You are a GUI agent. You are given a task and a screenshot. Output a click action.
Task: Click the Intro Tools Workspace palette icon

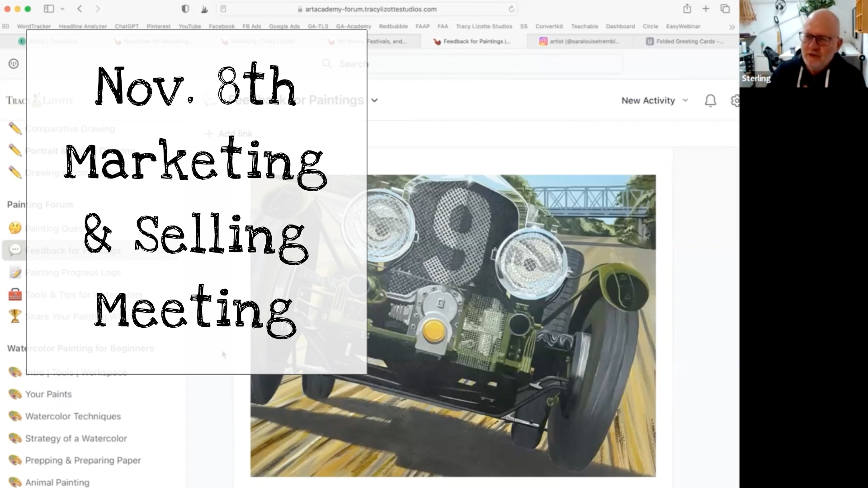tap(15, 372)
